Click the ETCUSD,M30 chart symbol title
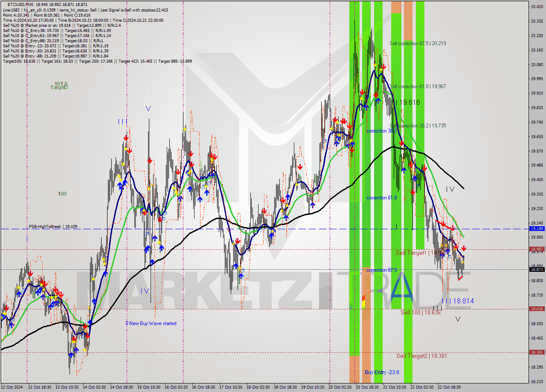 coord(20,4)
